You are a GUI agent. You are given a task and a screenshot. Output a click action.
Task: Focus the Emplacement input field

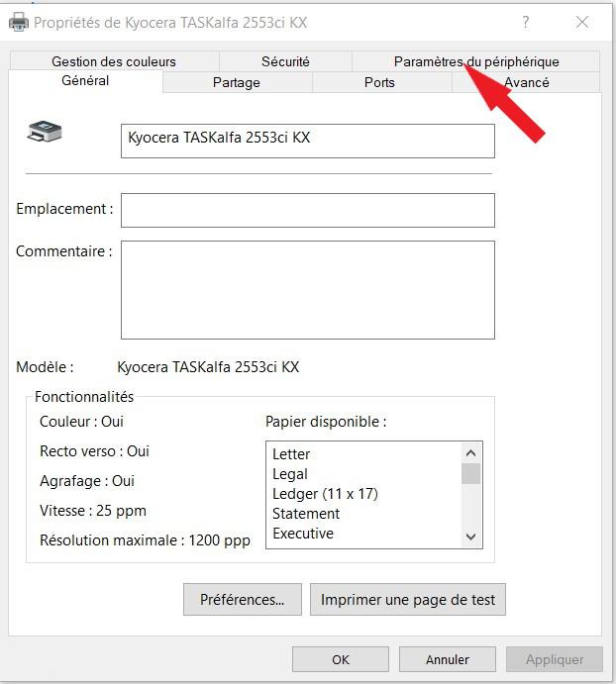tap(307, 210)
